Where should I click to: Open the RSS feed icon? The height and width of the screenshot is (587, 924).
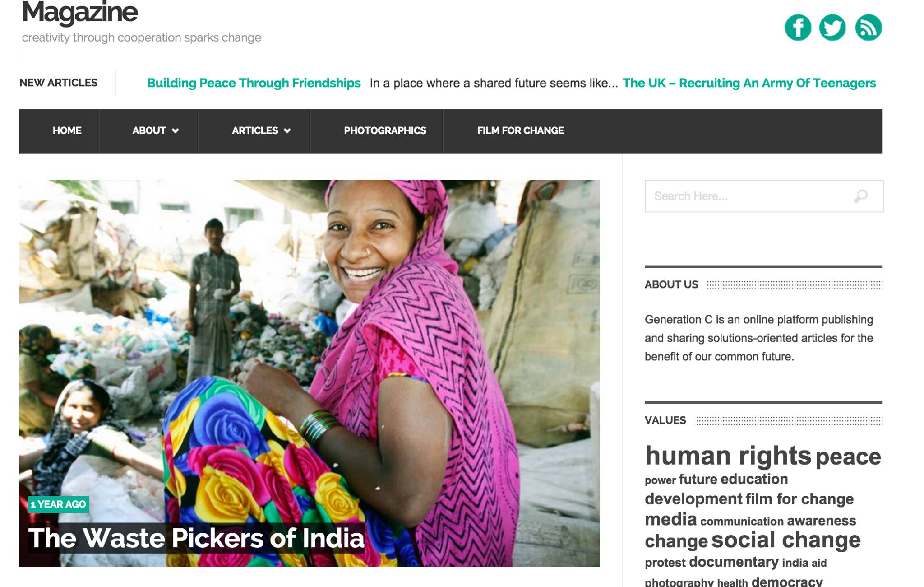click(x=869, y=28)
